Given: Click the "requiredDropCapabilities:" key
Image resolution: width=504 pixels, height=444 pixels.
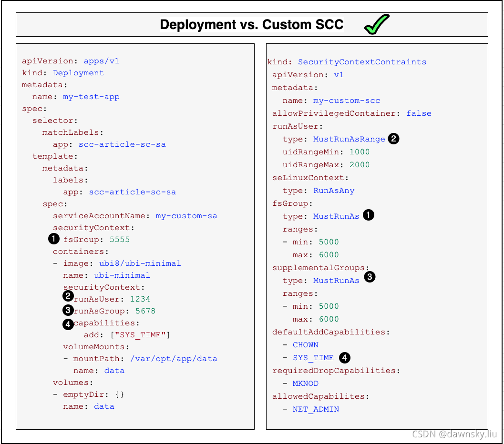Looking at the screenshot, I should click(x=336, y=371).
